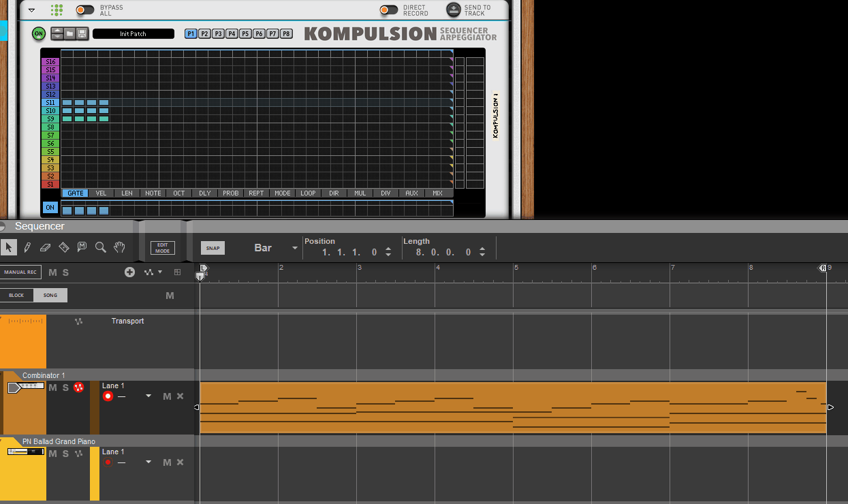
Task: Select the Hand tool
Action: (119, 247)
